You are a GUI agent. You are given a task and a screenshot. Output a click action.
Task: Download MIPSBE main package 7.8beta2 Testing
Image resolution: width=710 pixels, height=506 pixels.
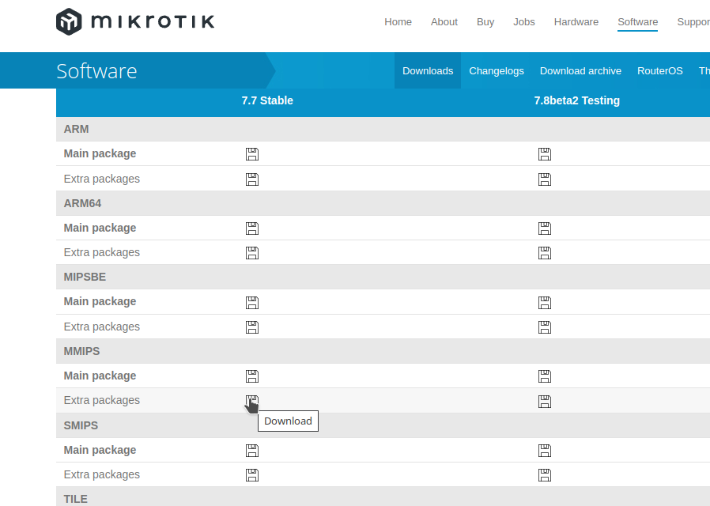[544, 302]
